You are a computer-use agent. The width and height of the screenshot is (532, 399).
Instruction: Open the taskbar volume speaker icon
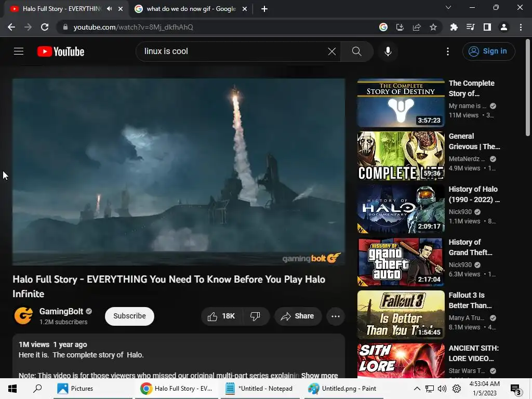442,389
